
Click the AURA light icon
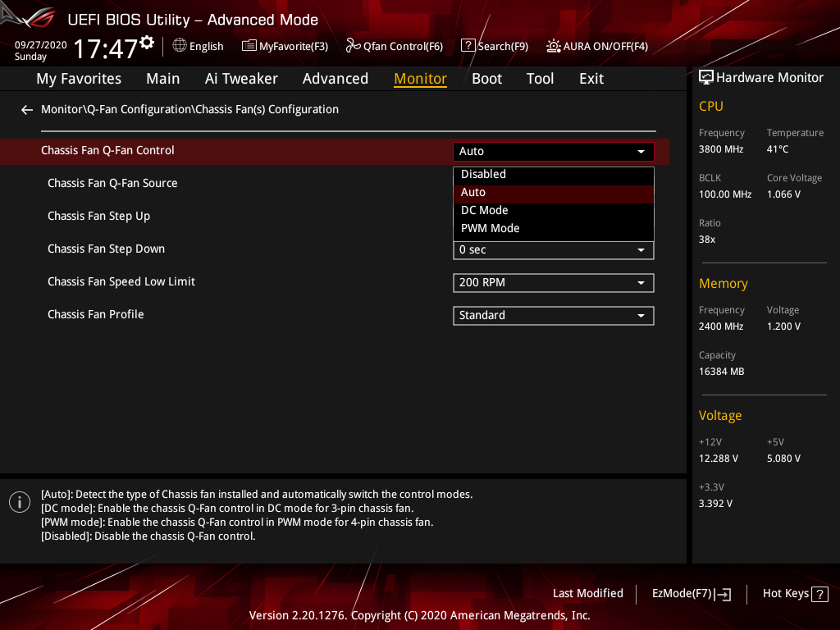click(x=554, y=46)
